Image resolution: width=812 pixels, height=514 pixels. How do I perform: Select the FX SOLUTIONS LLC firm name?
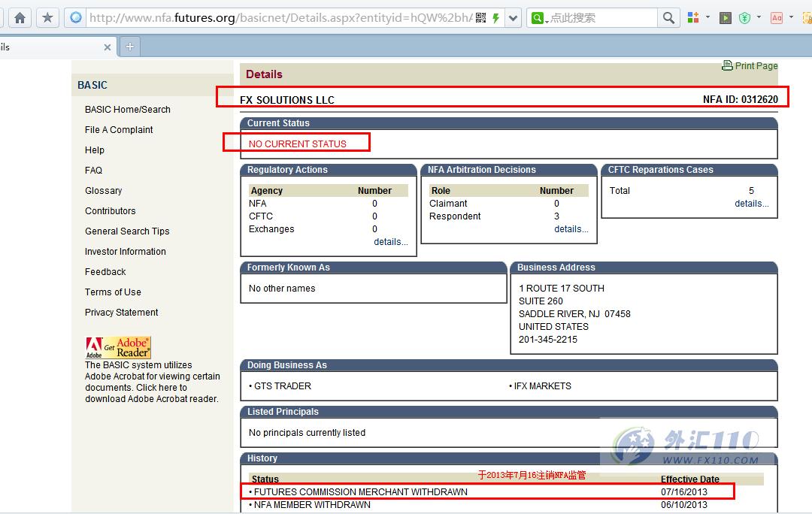(287, 100)
